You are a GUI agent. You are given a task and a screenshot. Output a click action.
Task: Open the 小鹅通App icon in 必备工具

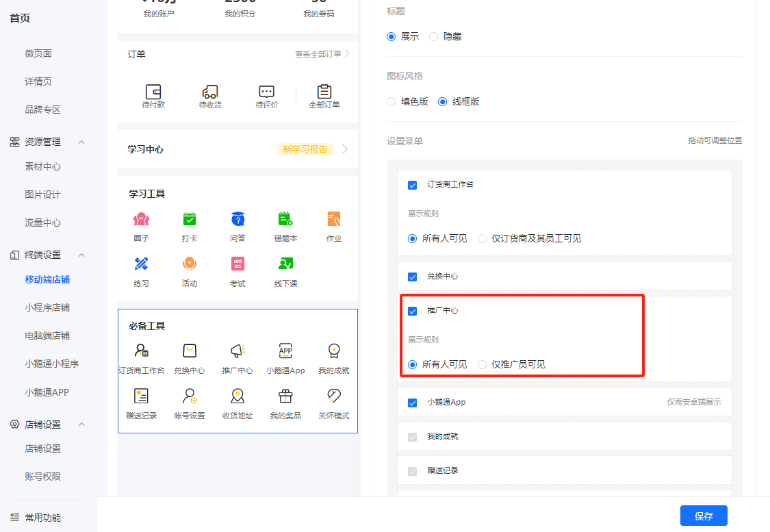pos(285,351)
